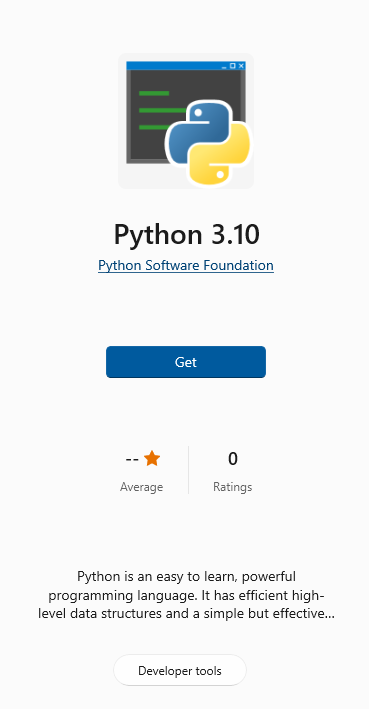The height and width of the screenshot is (709, 369).
Task: Click the minimize dash in the logo's window graphic
Action: click(x=224, y=67)
